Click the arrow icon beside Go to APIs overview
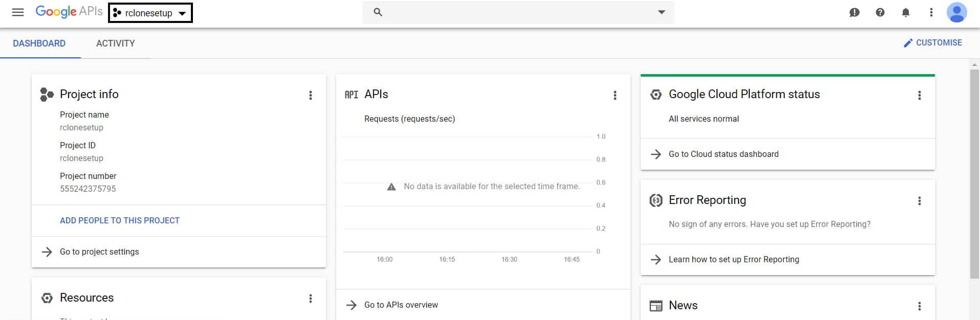The width and height of the screenshot is (980, 320). [352, 305]
